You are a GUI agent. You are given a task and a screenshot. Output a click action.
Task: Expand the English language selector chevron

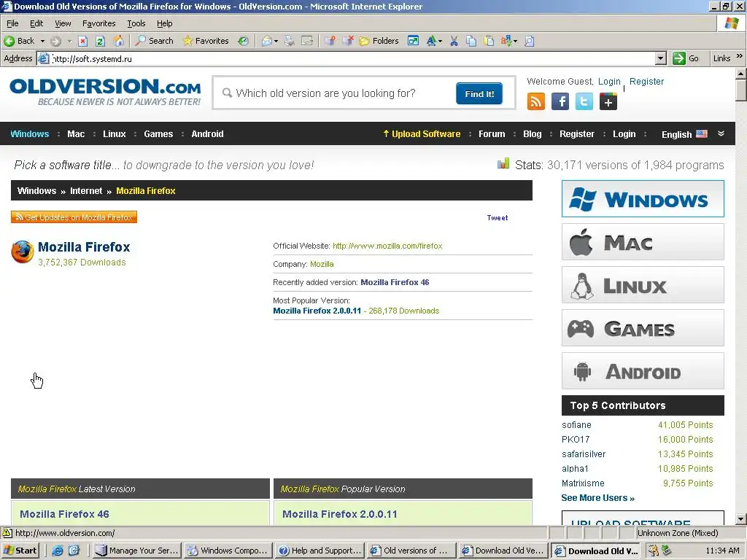(721, 133)
